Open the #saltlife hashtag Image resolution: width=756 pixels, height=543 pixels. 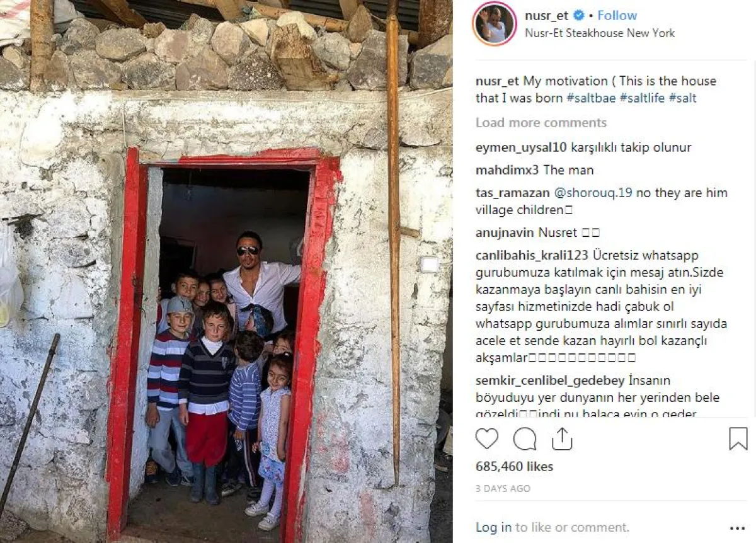point(643,98)
